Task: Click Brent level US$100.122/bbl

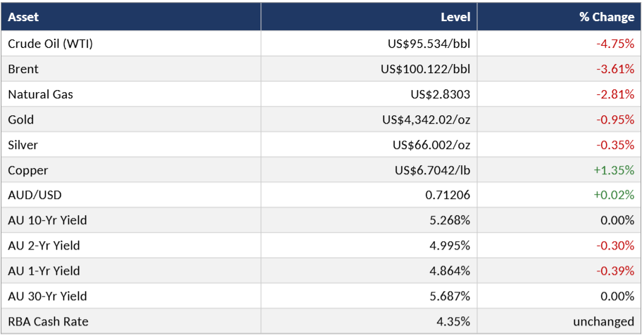Action: point(425,69)
